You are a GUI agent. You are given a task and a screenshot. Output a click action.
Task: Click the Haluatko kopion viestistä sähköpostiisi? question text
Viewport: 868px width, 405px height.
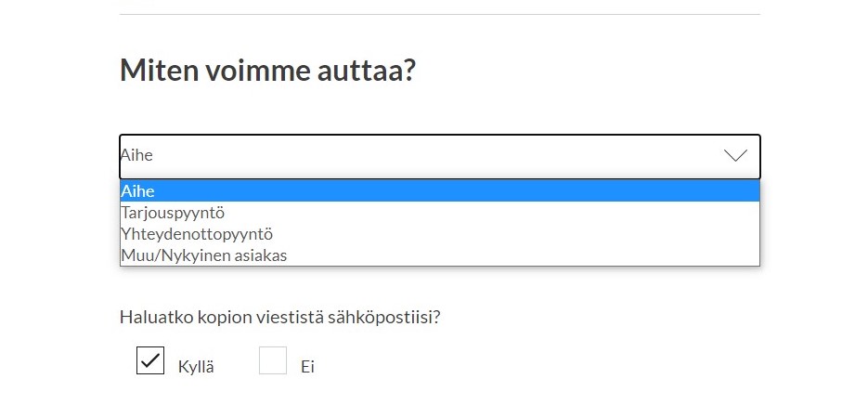(279, 318)
